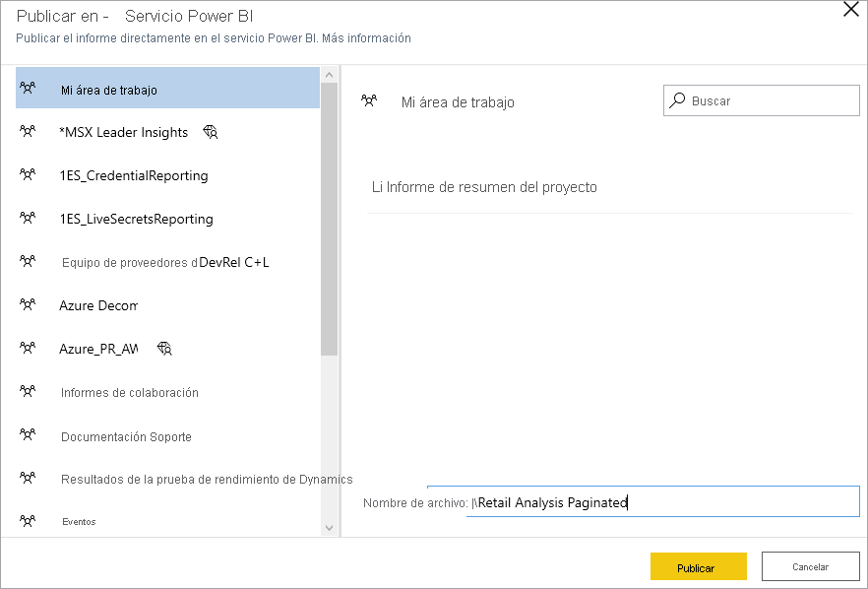Image resolution: width=868 pixels, height=589 pixels.
Task: Open Informe de resumen del proyecto item
Action: pyautogui.click(x=484, y=187)
